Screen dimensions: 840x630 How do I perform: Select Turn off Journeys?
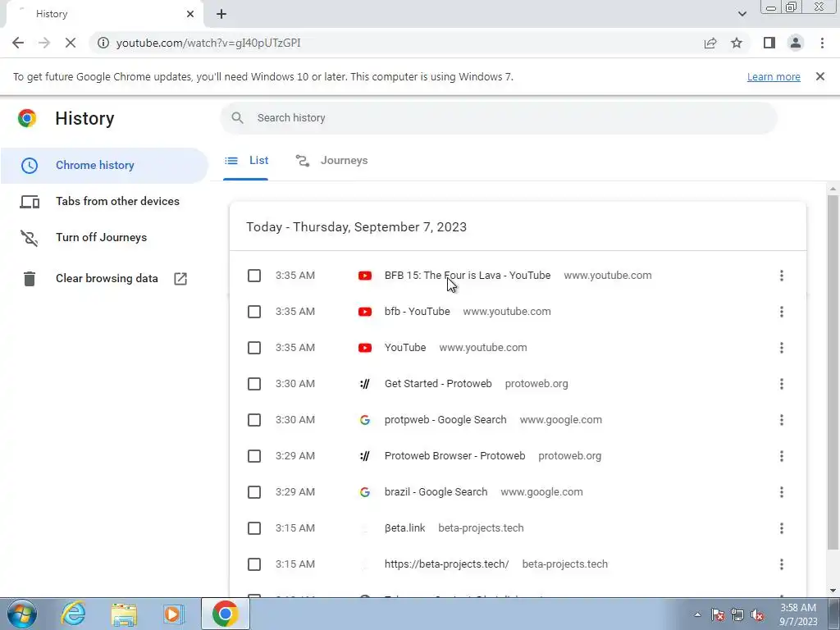point(104,237)
